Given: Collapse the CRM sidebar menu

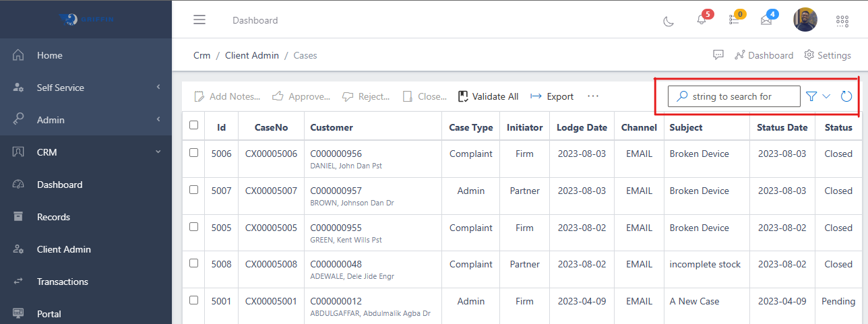Looking at the screenshot, I should pos(86,152).
